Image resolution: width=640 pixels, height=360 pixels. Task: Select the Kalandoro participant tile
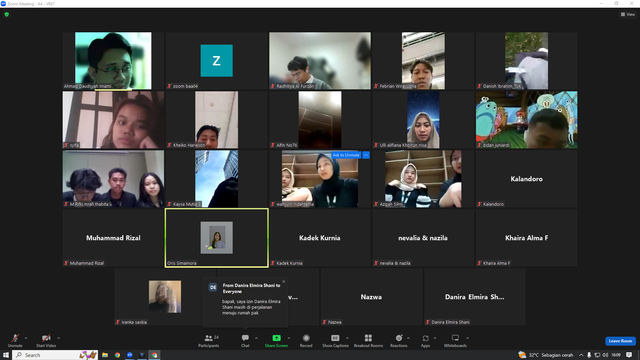pyautogui.click(x=527, y=178)
